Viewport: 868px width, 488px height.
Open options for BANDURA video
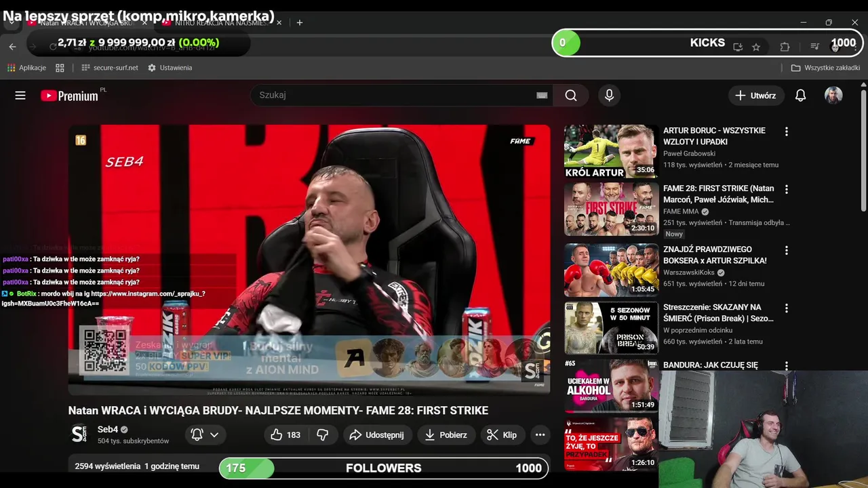tap(786, 365)
